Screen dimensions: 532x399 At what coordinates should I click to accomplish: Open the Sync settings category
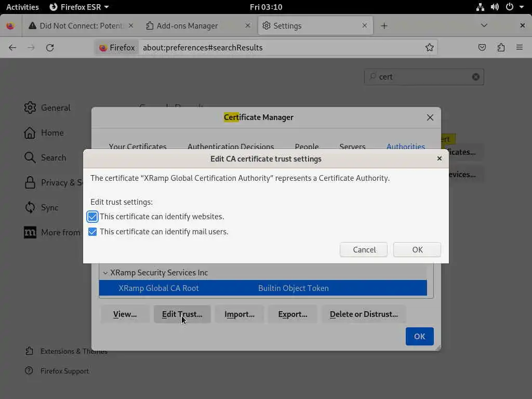[x=41, y=208]
